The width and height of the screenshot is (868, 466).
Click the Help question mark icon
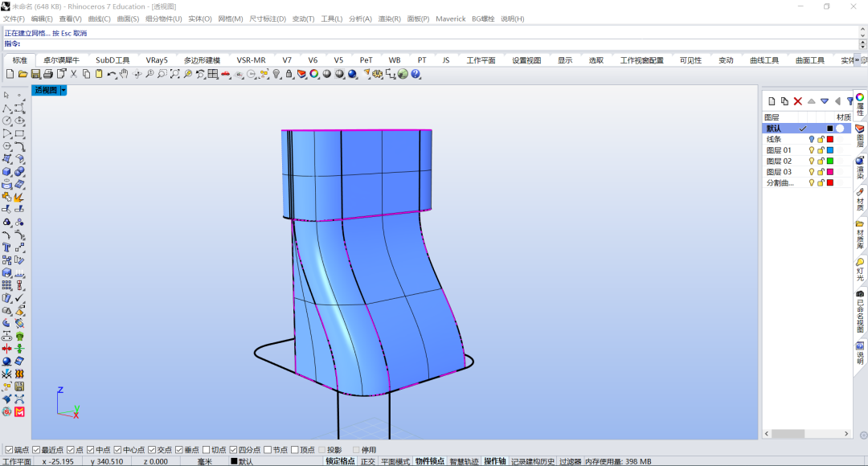(x=416, y=74)
